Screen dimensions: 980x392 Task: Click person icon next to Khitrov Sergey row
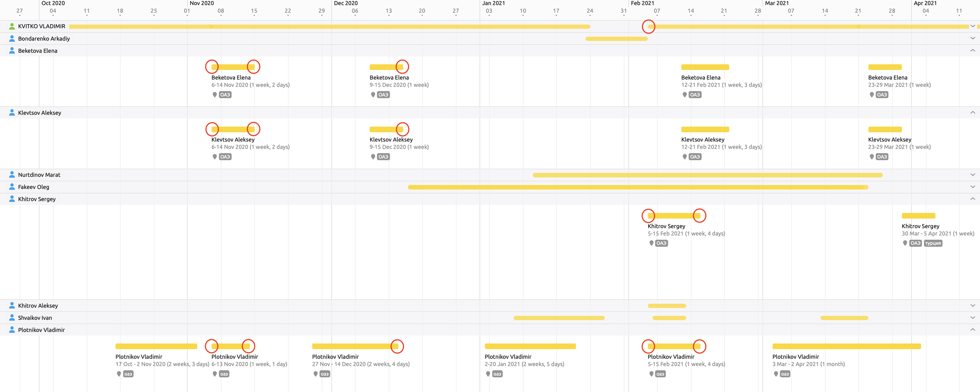click(x=12, y=199)
